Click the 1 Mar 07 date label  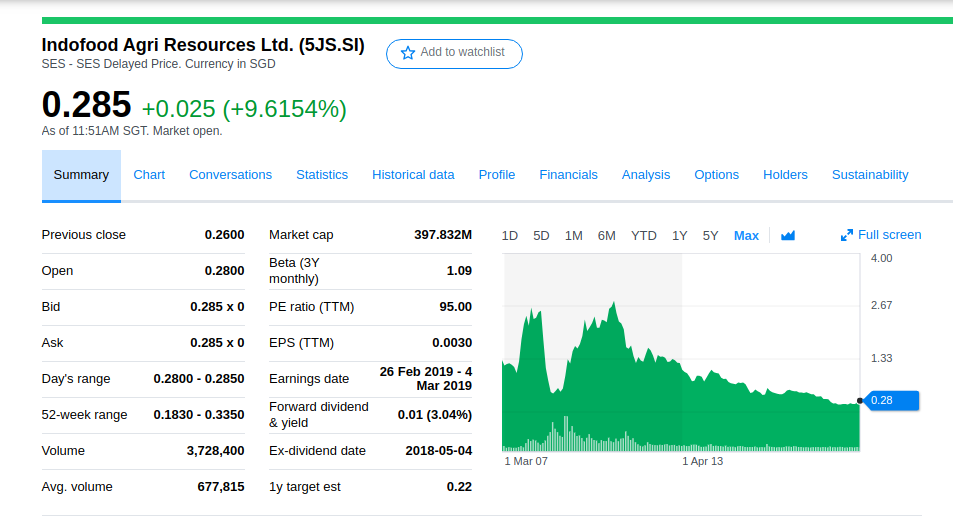coord(526,461)
